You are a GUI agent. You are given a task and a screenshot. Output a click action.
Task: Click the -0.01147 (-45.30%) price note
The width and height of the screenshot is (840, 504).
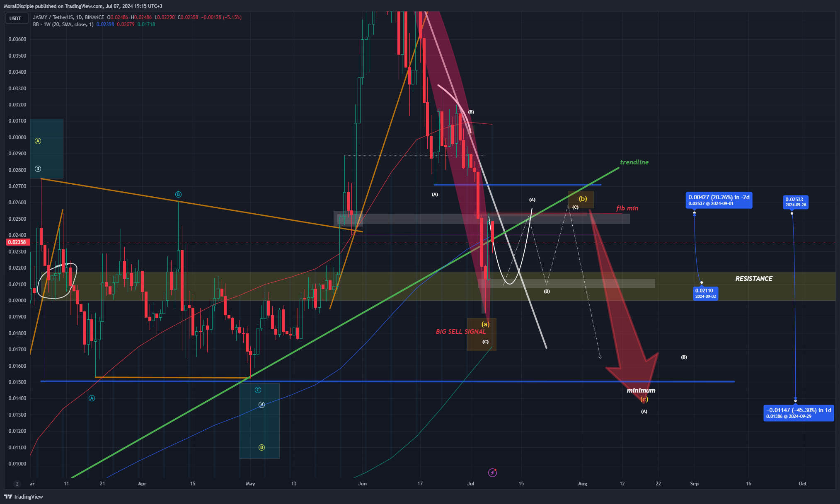(x=799, y=413)
